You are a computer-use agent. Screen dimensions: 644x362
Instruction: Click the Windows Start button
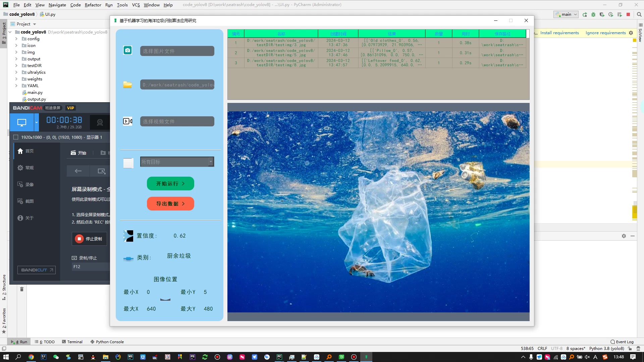(x=6, y=357)
